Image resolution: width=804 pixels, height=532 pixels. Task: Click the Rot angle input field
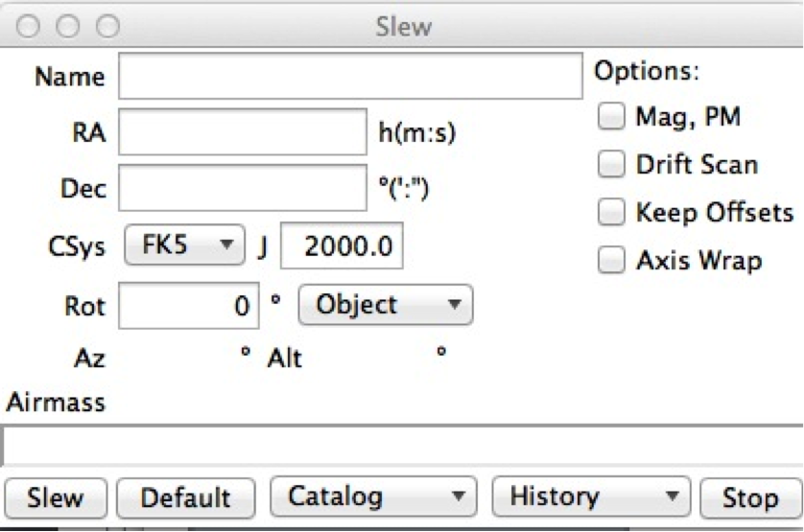188,307
